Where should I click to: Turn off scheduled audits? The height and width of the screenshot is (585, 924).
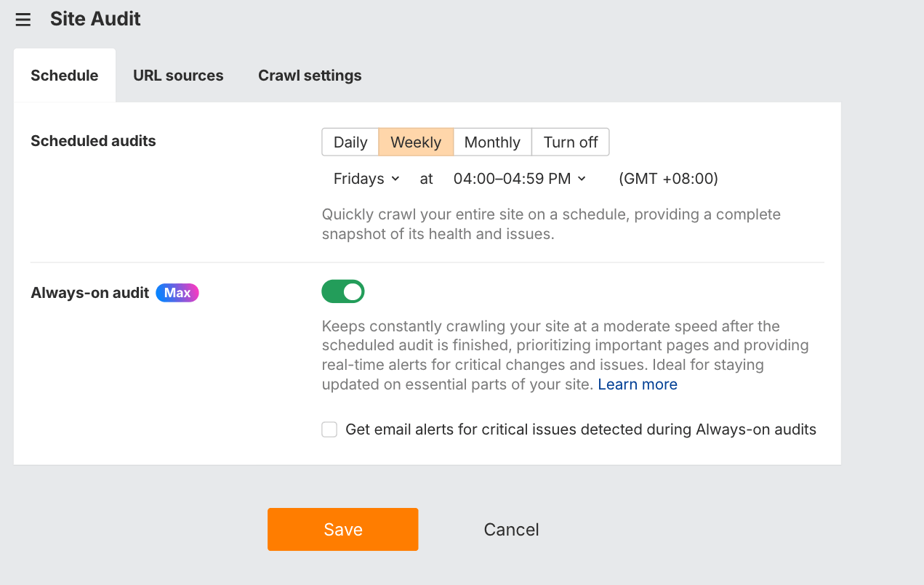tap(571, 142)
